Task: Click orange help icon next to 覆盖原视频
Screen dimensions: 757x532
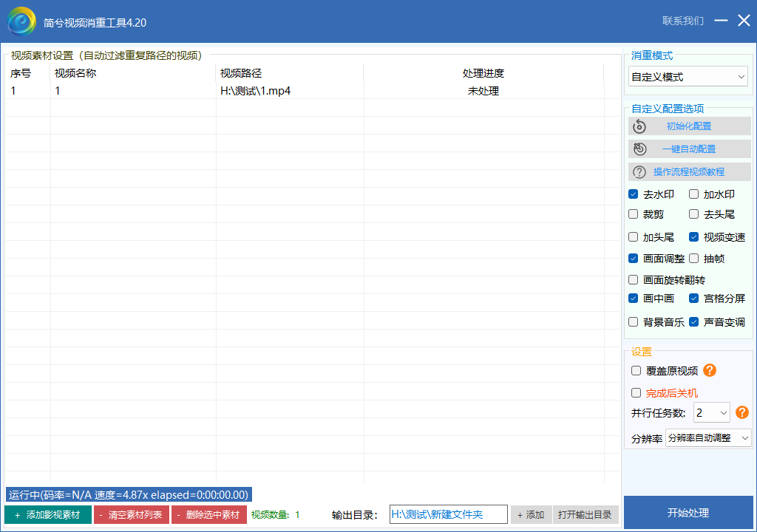Action: pyautogui.click(x=710, y=370)
